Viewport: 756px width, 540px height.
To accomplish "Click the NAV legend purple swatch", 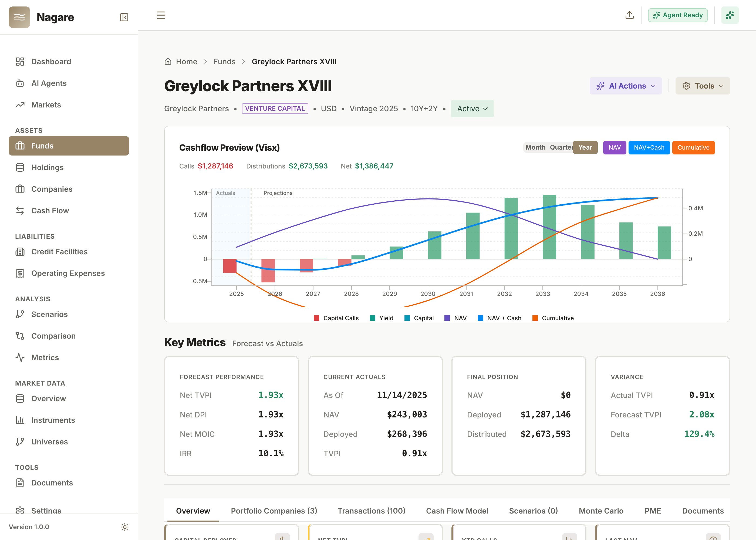I will click(x=447, y=318).
